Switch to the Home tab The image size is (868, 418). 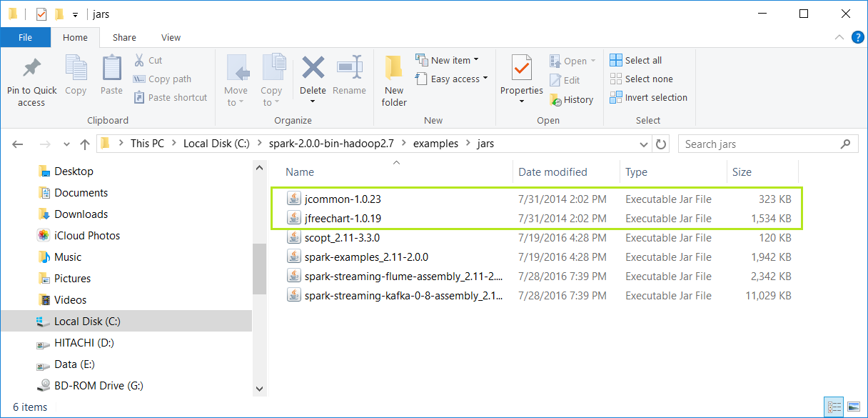pos(75,37)
